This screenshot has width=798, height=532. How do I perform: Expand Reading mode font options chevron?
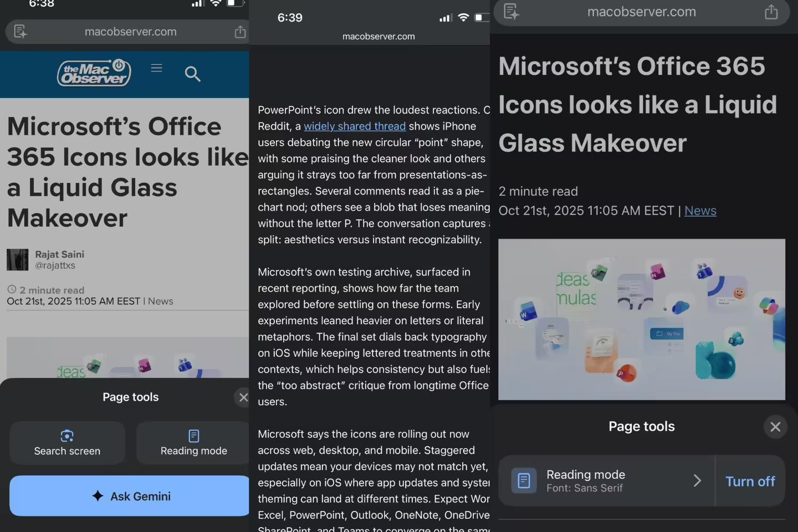click(697, 481)
